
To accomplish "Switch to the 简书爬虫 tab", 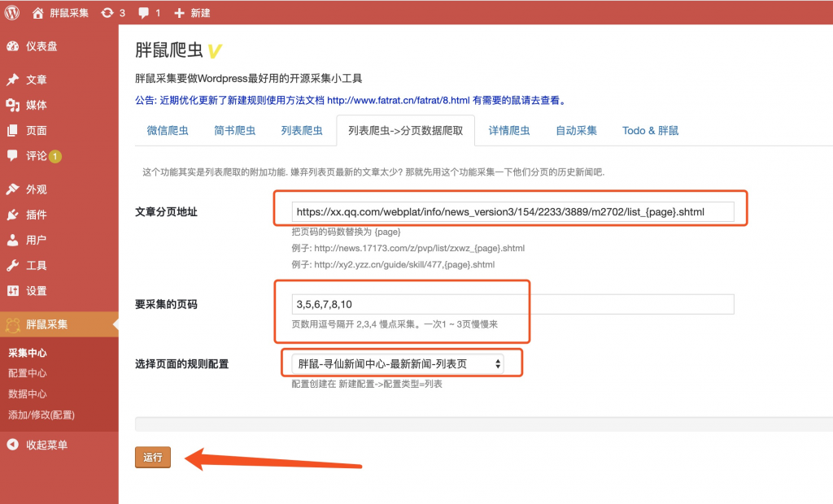I will (234, 131).
